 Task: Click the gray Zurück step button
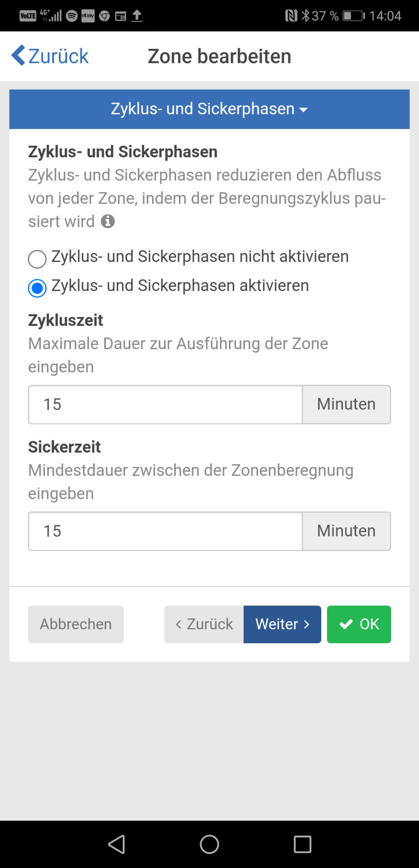click(204, 624)
